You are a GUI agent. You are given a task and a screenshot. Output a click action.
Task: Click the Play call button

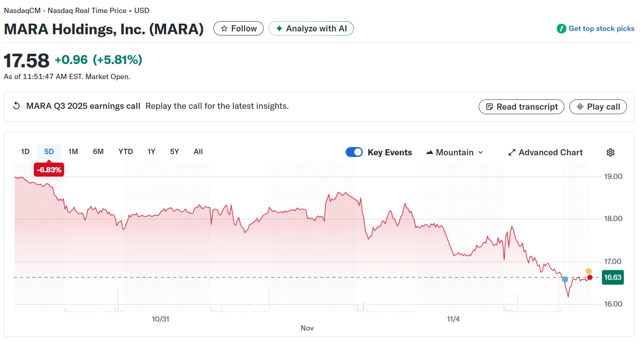598,106
